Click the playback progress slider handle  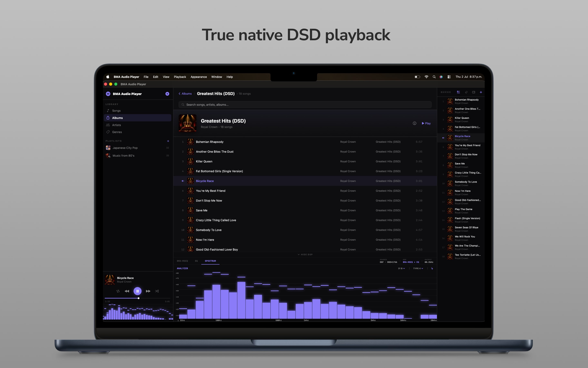coord(138,298)
